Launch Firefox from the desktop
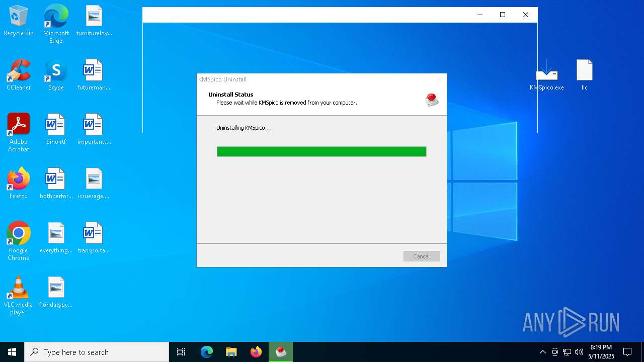This screenshot has width=644, height=362. pos(19,184)
